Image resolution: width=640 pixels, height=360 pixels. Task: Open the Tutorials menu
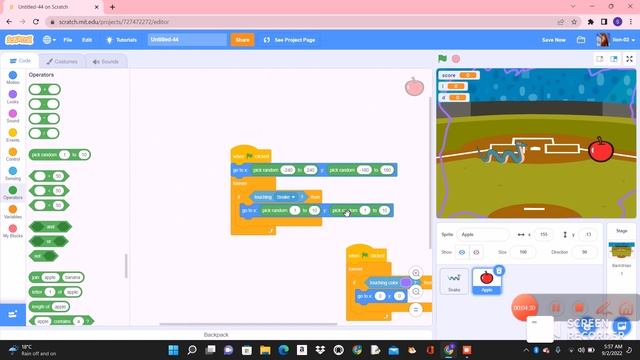tap(122, 40)
